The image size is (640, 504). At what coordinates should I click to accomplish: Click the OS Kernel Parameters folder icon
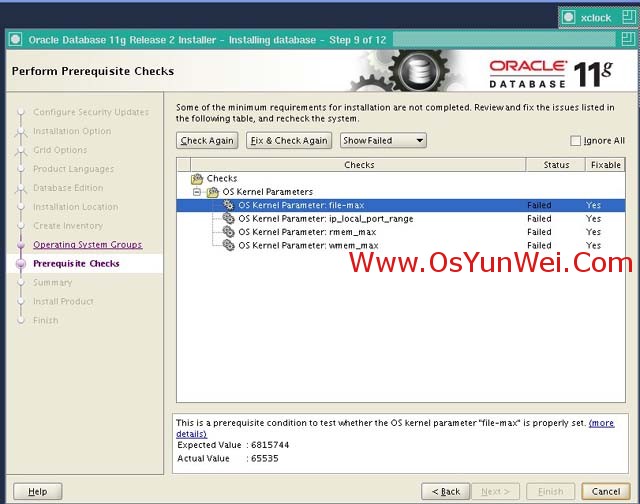(x=213, y=192)
